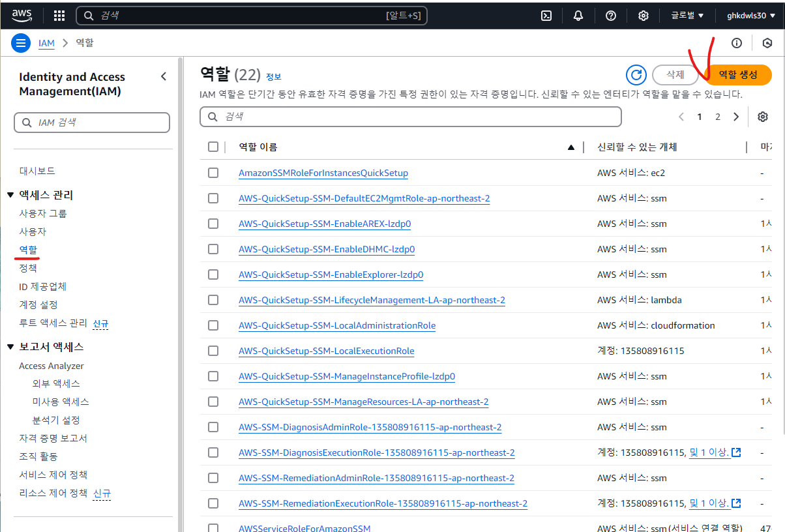785x532 pixels.
Task: Open the AWS home logo
Action: click(22, 15)
